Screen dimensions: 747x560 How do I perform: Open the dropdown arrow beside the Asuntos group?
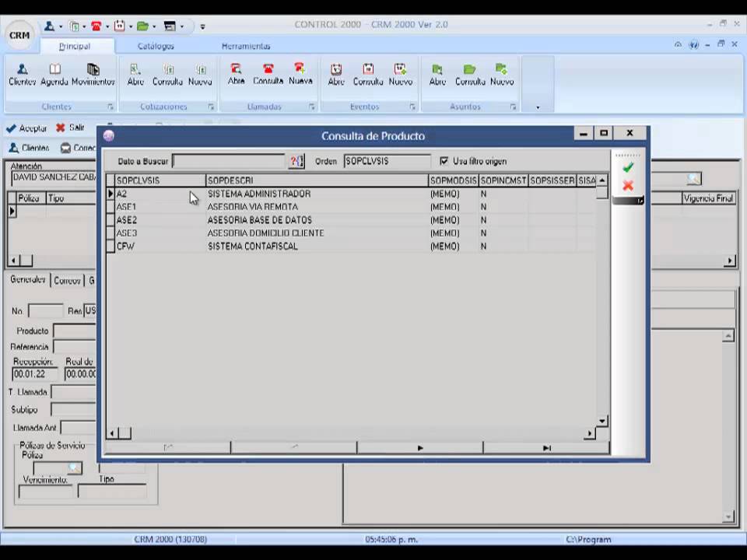click(x=538, y=107)
